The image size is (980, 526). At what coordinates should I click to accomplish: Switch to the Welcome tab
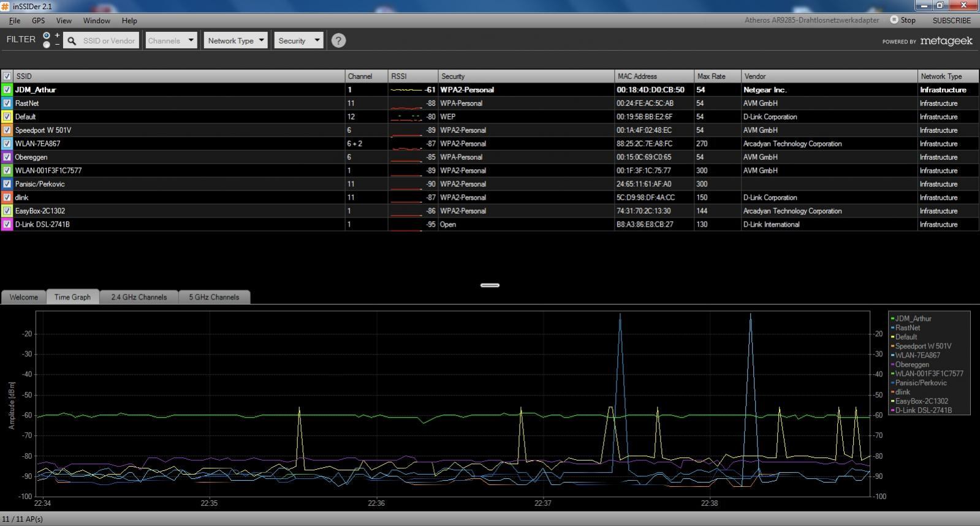pyautogui.click(x=23, y=297)
